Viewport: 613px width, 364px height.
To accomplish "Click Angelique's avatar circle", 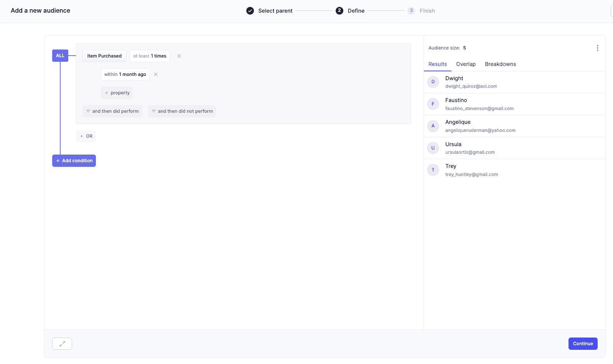I will point(433,126).
